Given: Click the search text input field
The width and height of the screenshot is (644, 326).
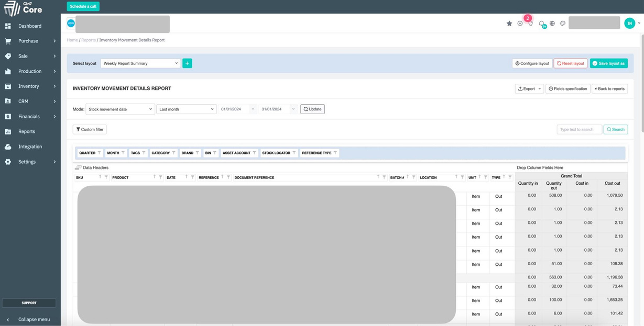Looking at the screenshot, I should (579, 129).
